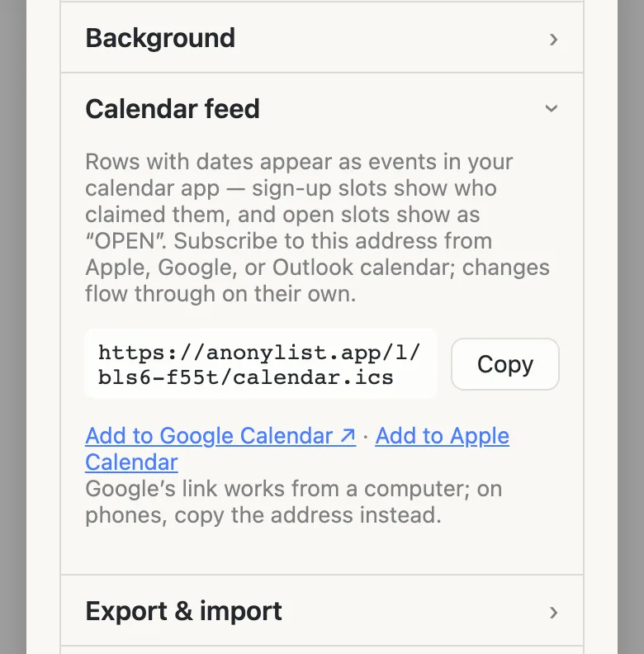The width and height of the screenshot is (644, 654).
Task: Expand the Export & import section chevron
Action: (553, 612)
